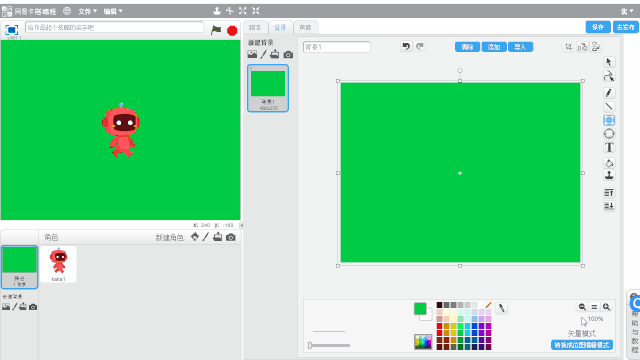Select the stage in sprite list

click(19, 267)
